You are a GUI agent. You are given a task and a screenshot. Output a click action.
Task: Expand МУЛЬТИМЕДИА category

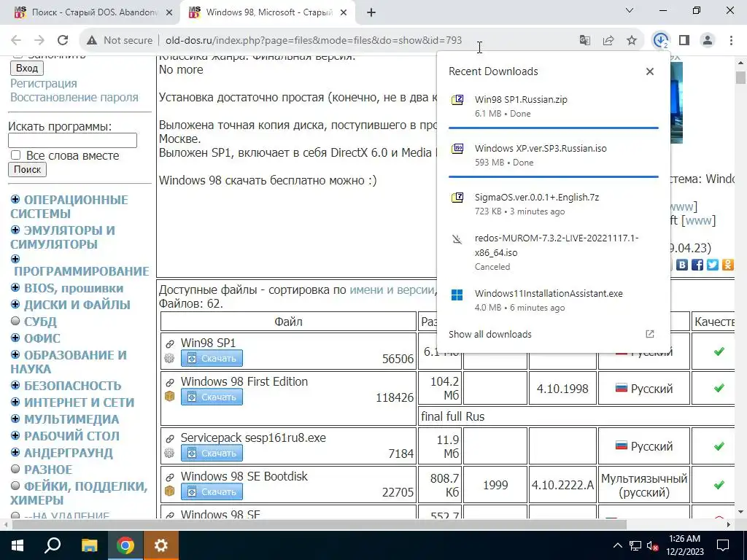click(15, 419)
